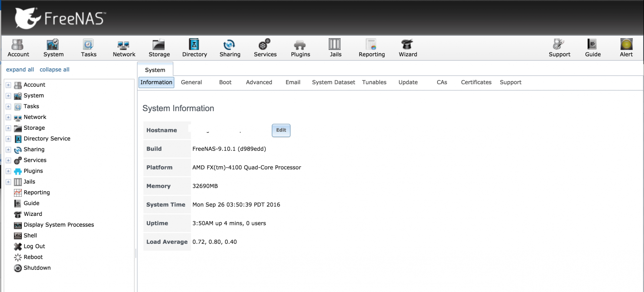The width and height of the screenshot is (644, 292).
Task: Switch to the Boot tab
Action: click(x=225, y=82)
